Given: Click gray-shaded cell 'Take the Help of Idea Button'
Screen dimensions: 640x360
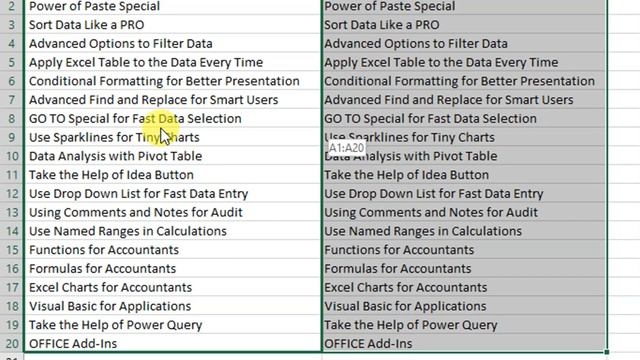Looking at the screenshot, I should click(x=464, y=175).
